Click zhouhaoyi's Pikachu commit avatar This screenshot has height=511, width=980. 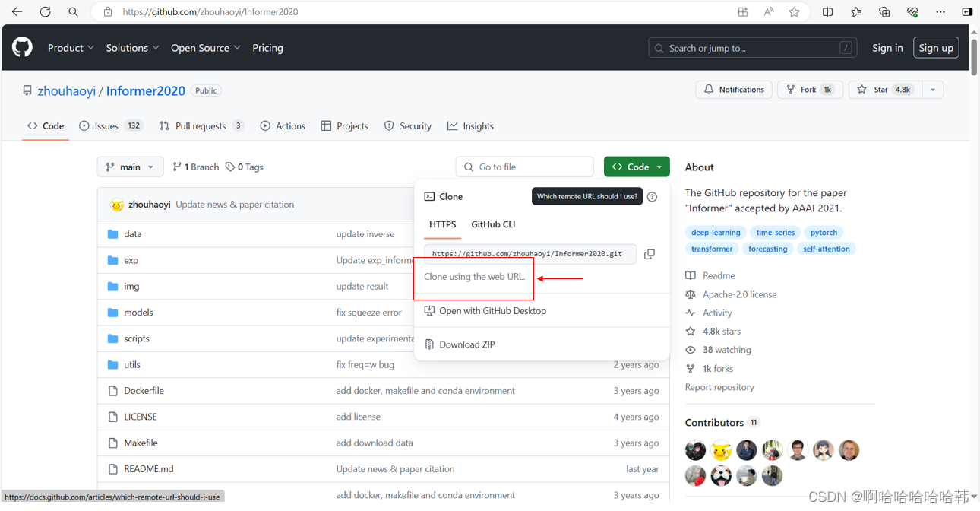[x=117, y=205]
